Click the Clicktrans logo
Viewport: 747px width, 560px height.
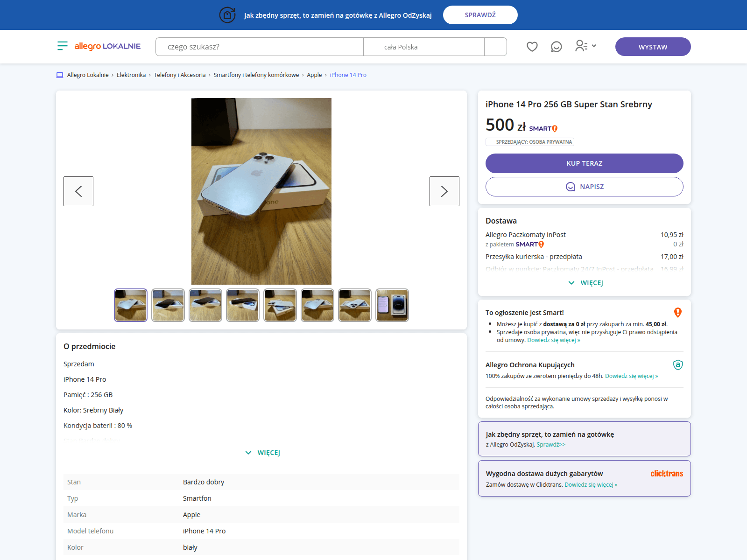667,474
